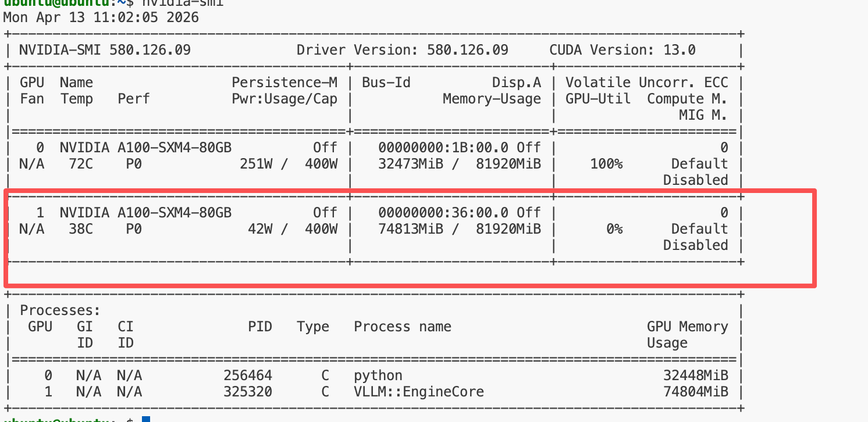Image resolution: width=868 pixels, height=422 pixels.
Task: Click the 100% GPU-Util value
Action: [606, 164]
